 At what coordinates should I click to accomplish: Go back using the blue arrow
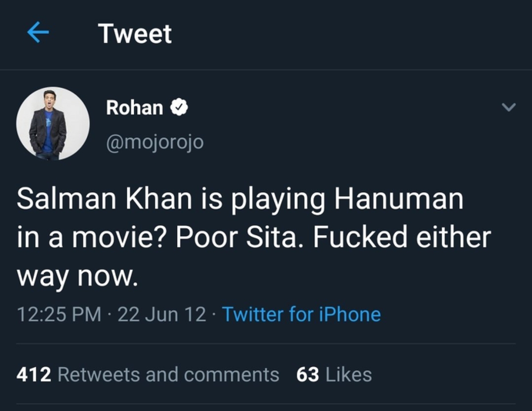point(38,34)
